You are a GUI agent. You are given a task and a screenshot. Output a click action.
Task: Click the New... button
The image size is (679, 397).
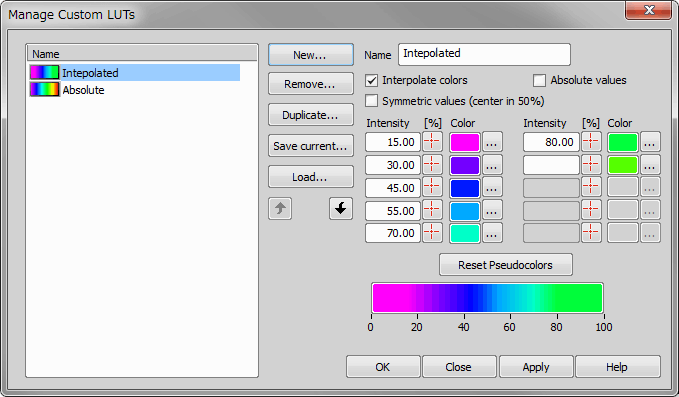pyautogui.click(x=310, y=55)
